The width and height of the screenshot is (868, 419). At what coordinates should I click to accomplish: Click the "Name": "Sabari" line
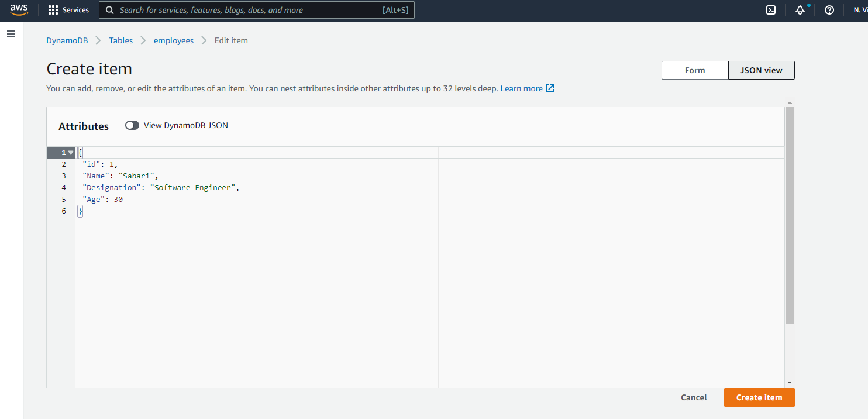point(120,176)
